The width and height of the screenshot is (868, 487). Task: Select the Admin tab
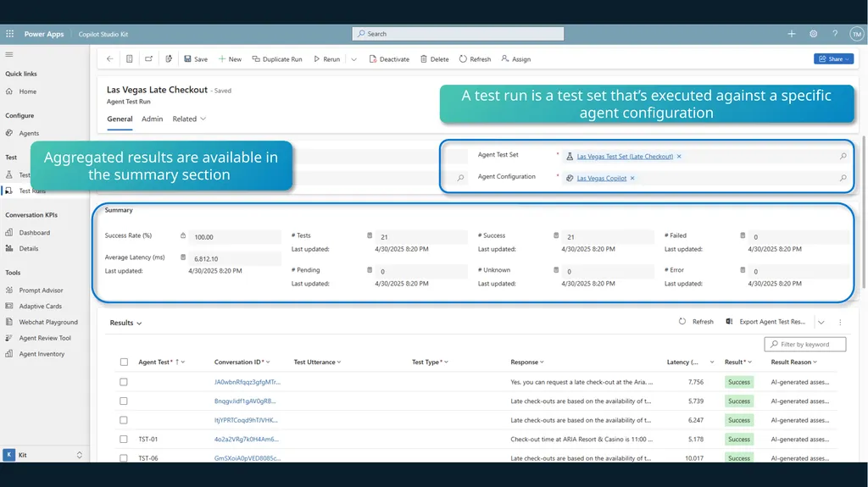(153, 119)
